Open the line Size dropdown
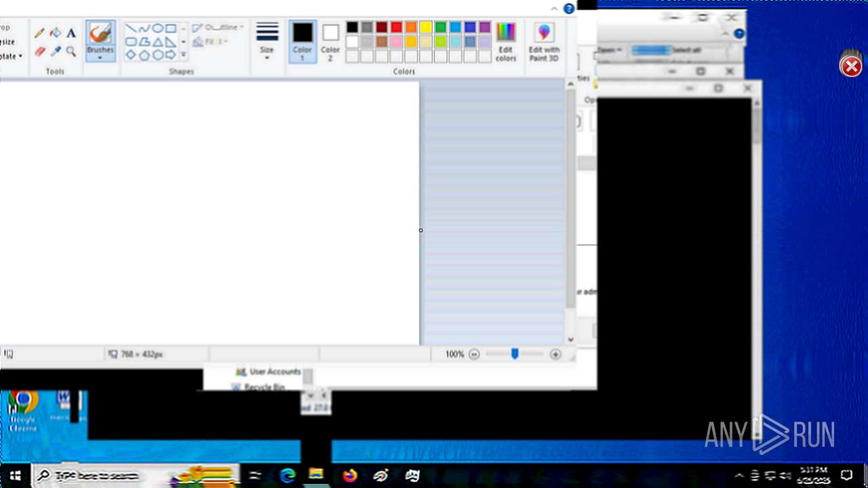The height and width of the screenshot is (488, 868). [267, 41]
